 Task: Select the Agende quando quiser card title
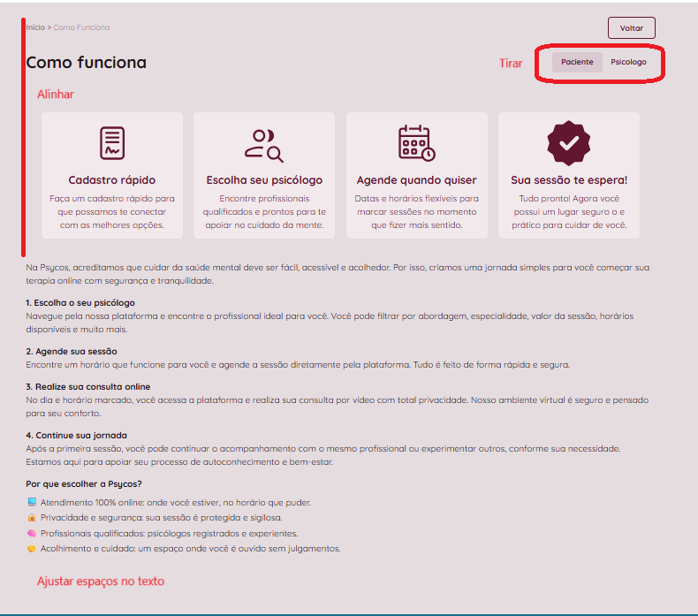click(x=416, y=180)
